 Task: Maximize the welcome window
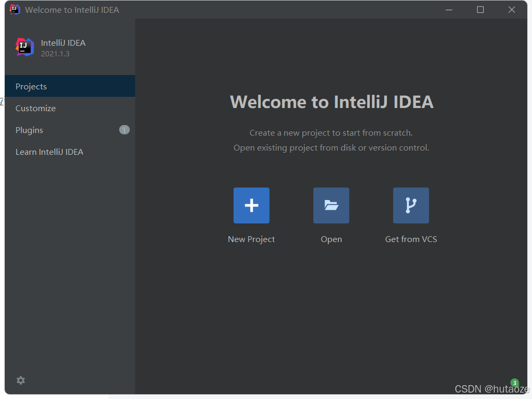point(480,10)
